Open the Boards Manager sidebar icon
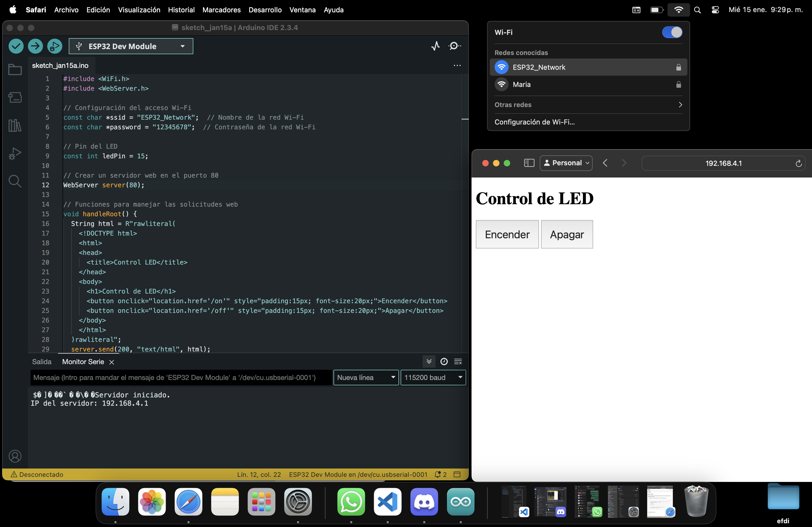 tap(15, 97)
